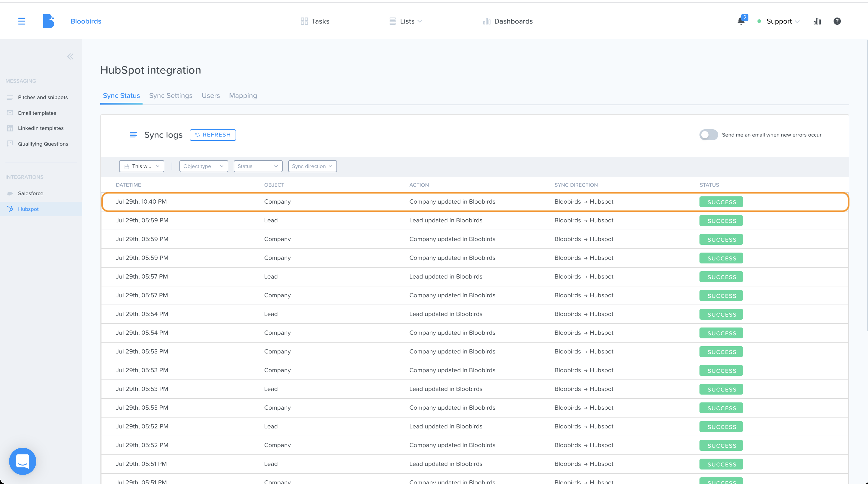
Task: Click the 05:52 PM Company log row
Action: [475, 445]
